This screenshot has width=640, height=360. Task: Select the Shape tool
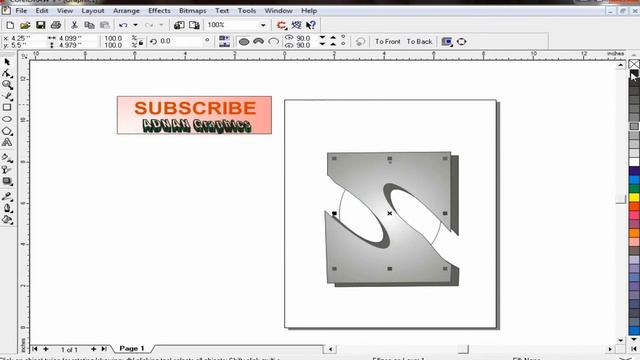pos(7,73)
